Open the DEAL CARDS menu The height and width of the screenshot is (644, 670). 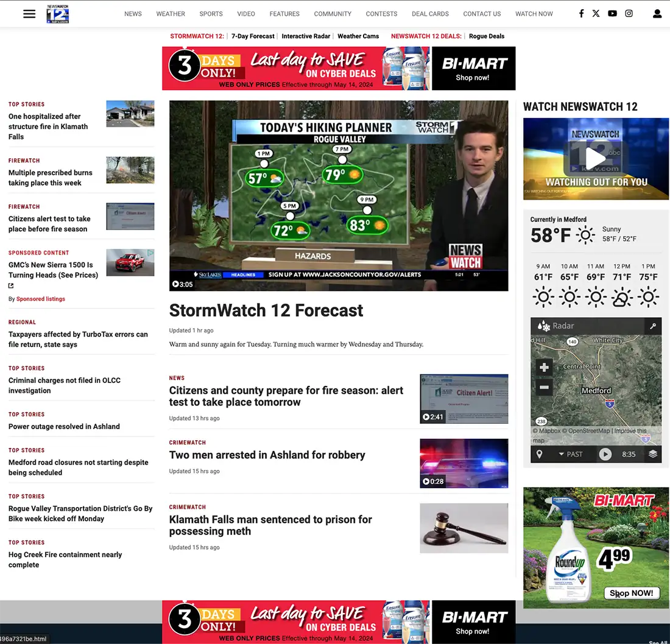[430, 13]
